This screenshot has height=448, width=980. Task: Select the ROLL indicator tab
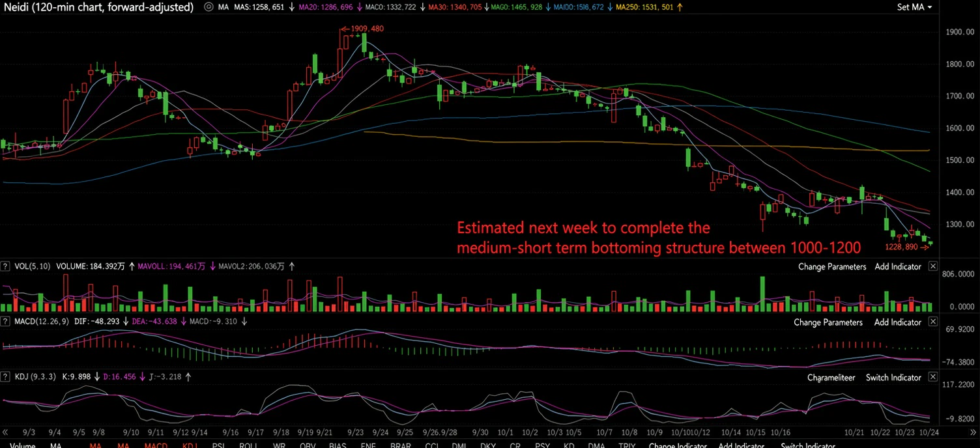[249, 445]
